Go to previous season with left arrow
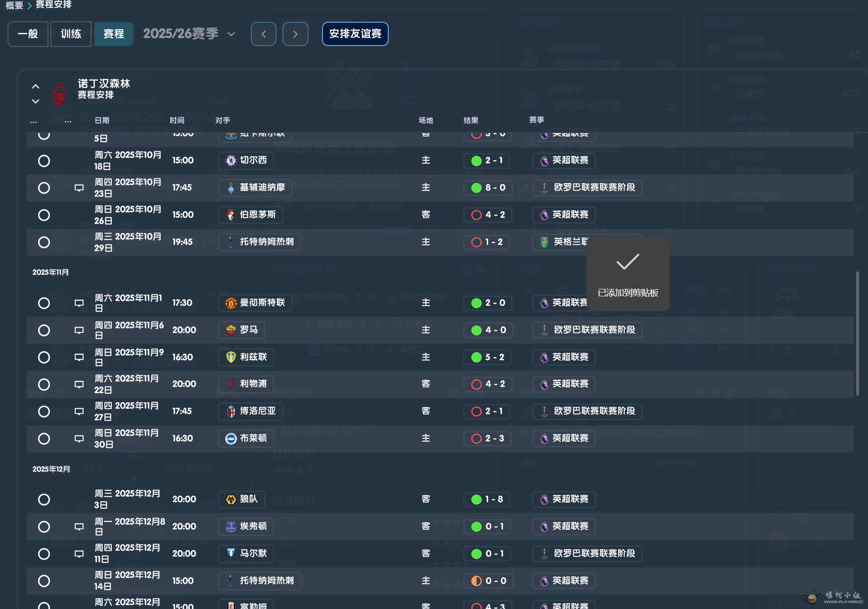The width and height of the screenshot is (868, 609). (x=264, y=34)
